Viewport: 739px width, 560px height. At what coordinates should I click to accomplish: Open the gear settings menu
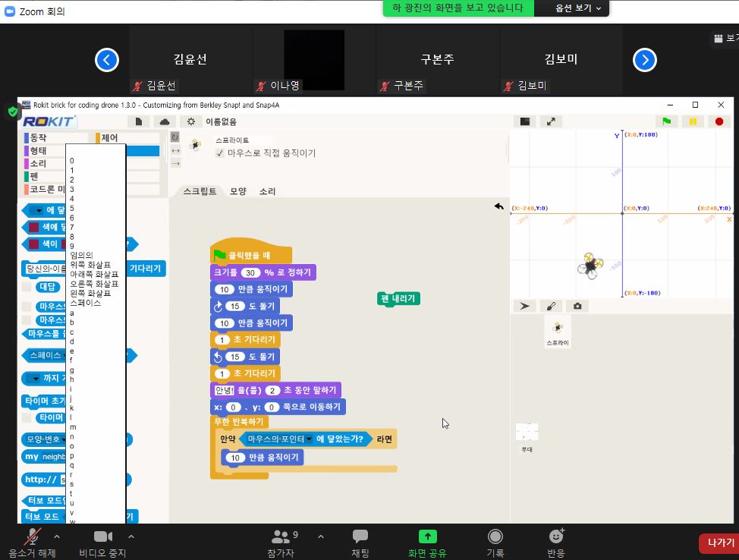click(x=191, y=121)
